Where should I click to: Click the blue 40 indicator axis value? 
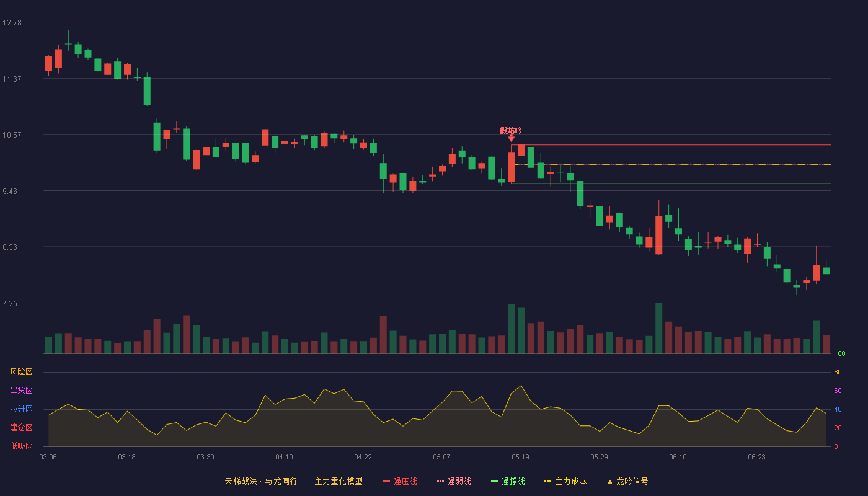tap(838, 409)
